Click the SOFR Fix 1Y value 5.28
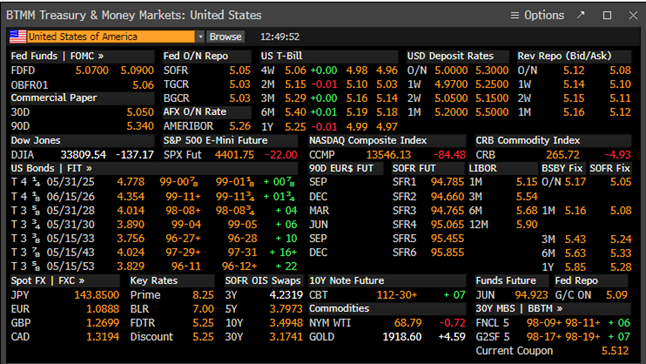Viewport: 646px width, 364px height. [x=620, y=268]
